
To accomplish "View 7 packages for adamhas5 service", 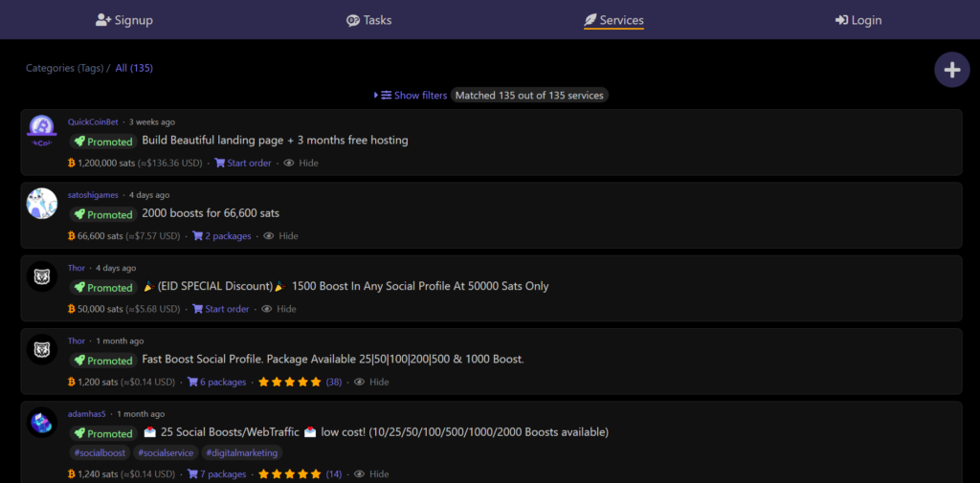I will click(x=217, y=474).
